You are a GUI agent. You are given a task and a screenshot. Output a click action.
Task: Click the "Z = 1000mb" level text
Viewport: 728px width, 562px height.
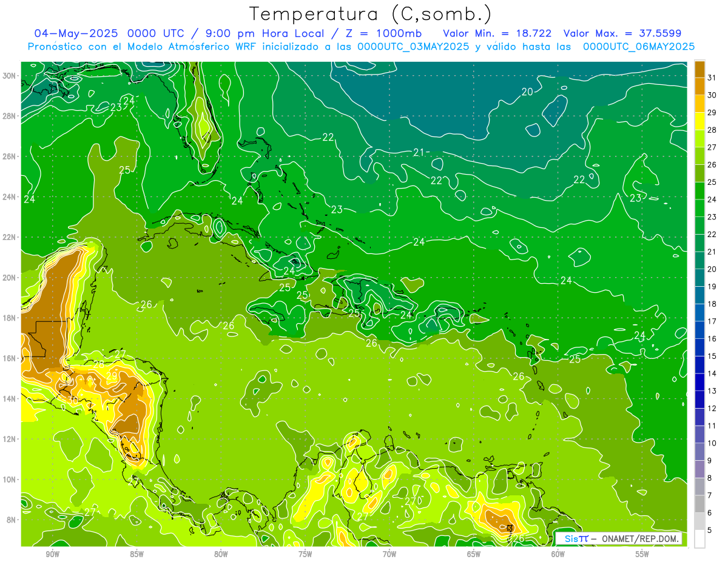383,33
